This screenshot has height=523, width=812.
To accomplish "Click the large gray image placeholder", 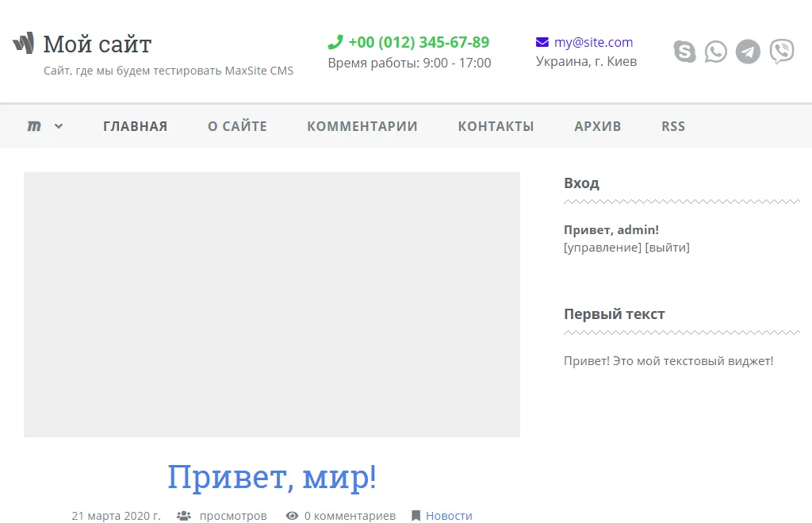I will 272,303.
